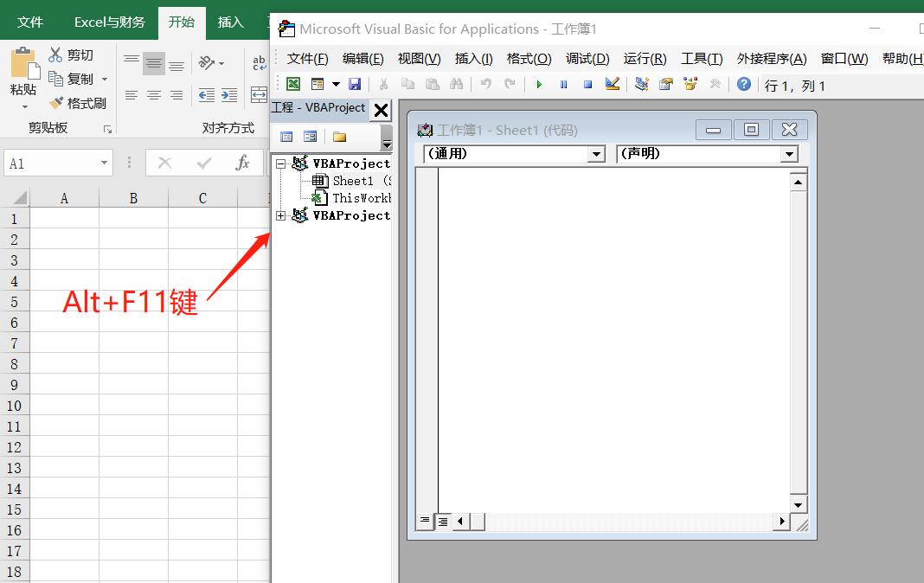Run the macro with the Run Sub button
This screenshot has width=924, height=583.
539,84
